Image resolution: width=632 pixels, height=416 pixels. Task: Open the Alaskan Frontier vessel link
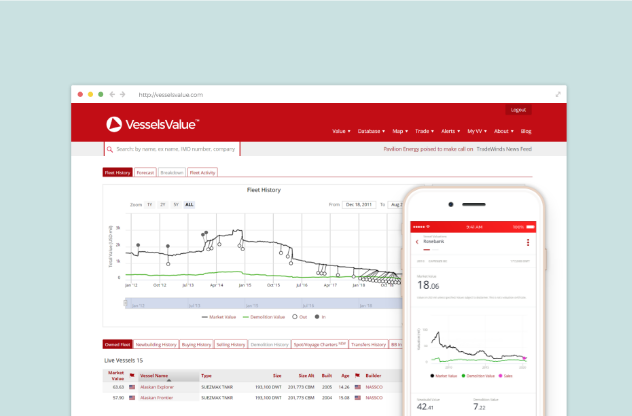(156, 397)
